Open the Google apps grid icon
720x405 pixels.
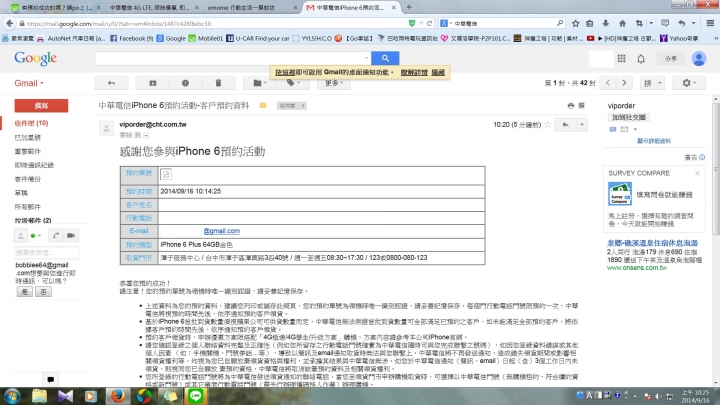click(621, 58)
